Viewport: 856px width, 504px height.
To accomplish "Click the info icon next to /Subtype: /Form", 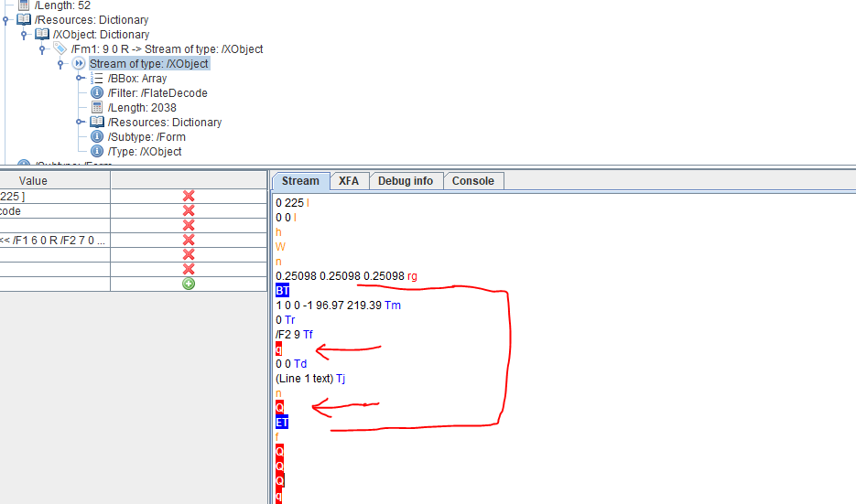I will pyautogui.click(x=97, y=137).
